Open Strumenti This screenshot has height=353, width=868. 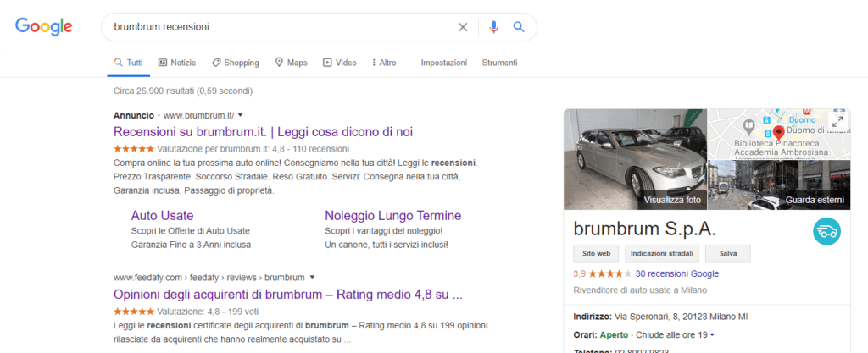coord(499,63)
